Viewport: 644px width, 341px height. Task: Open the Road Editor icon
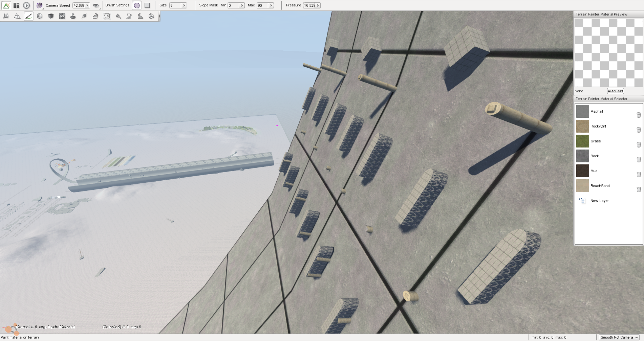[140, 16]
